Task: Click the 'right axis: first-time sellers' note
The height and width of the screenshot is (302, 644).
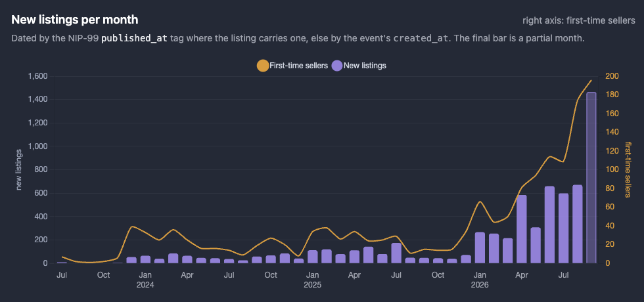Action: [x=579, y=20]
